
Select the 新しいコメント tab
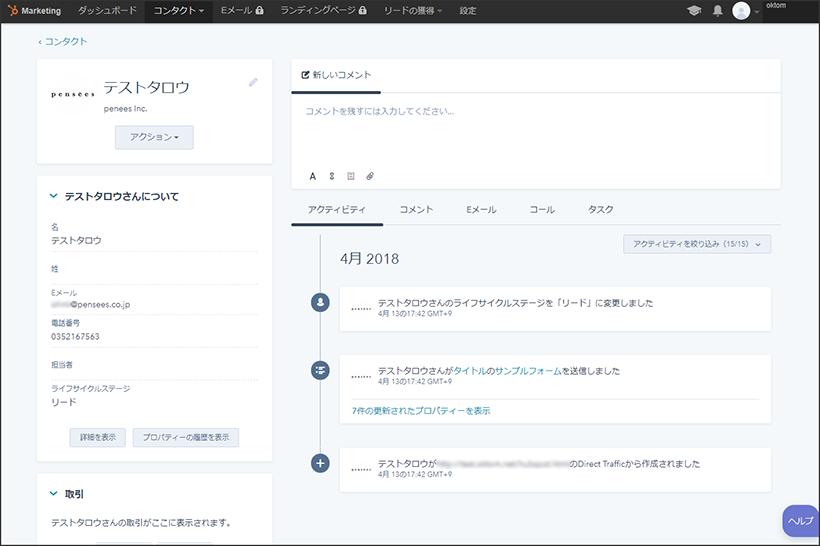pos(336,75)
